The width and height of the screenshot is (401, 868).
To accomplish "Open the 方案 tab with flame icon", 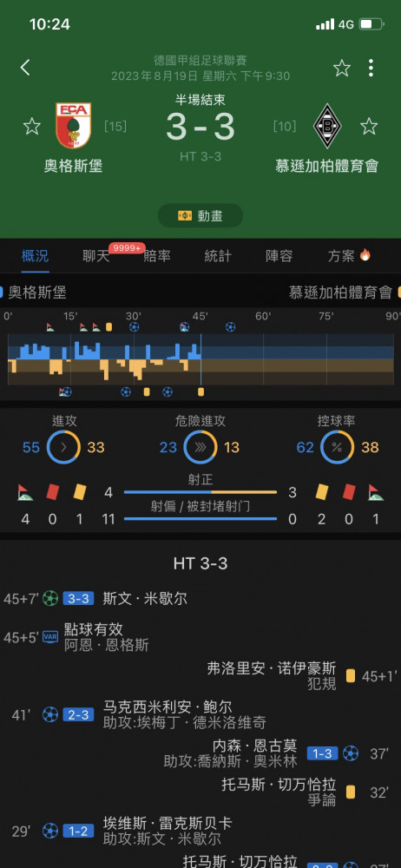I will (349, 256).
